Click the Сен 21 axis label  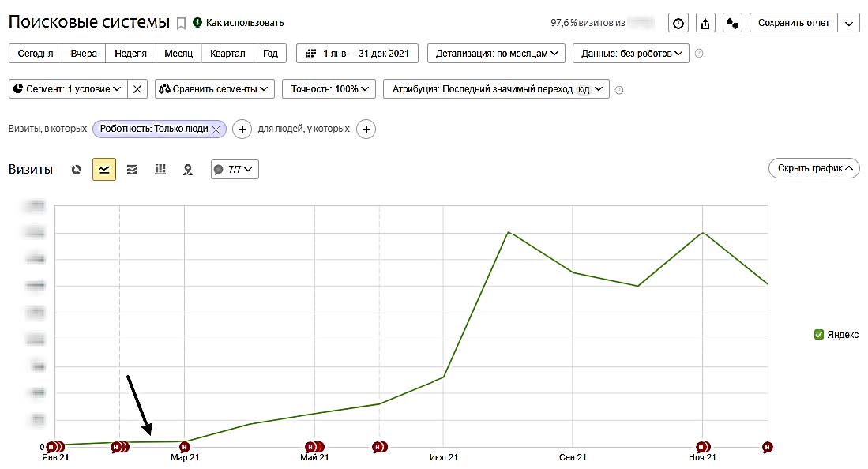573,457
